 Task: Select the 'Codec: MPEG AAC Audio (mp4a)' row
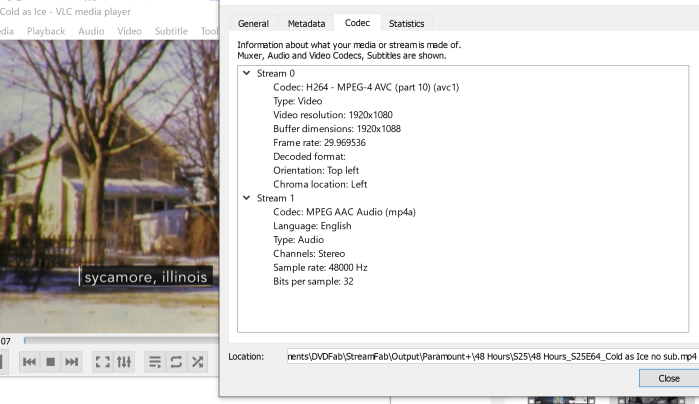(344, 212)
